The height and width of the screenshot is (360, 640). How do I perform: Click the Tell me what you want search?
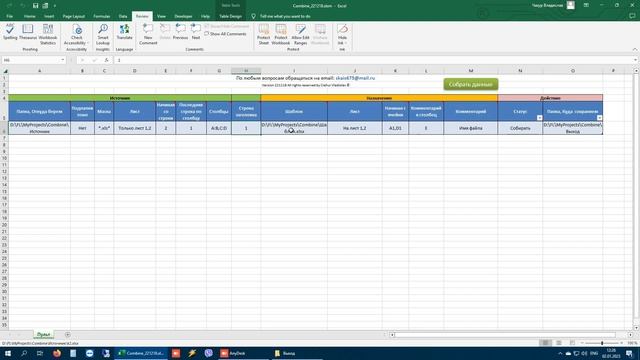(x=285, y=16)
